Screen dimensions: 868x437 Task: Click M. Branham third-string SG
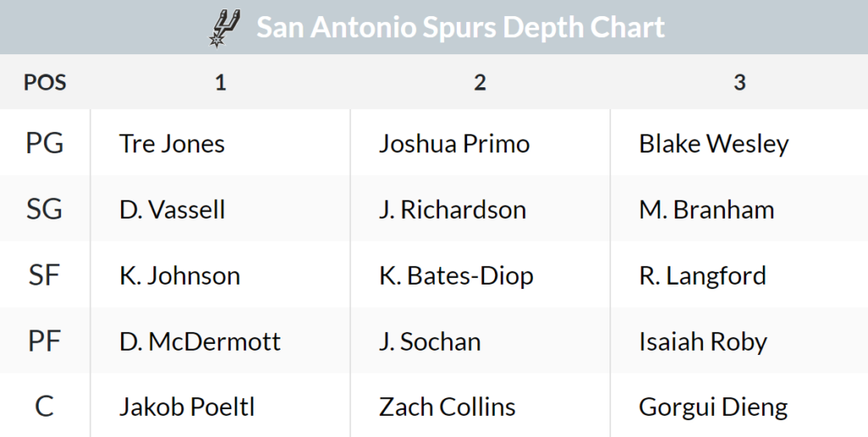[x=706, y=210]
